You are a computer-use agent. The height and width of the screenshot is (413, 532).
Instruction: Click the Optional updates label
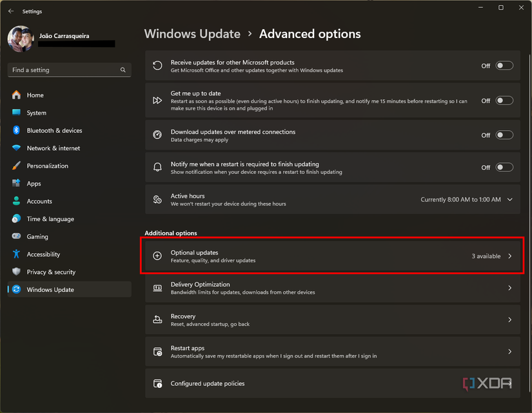(194, 253)
